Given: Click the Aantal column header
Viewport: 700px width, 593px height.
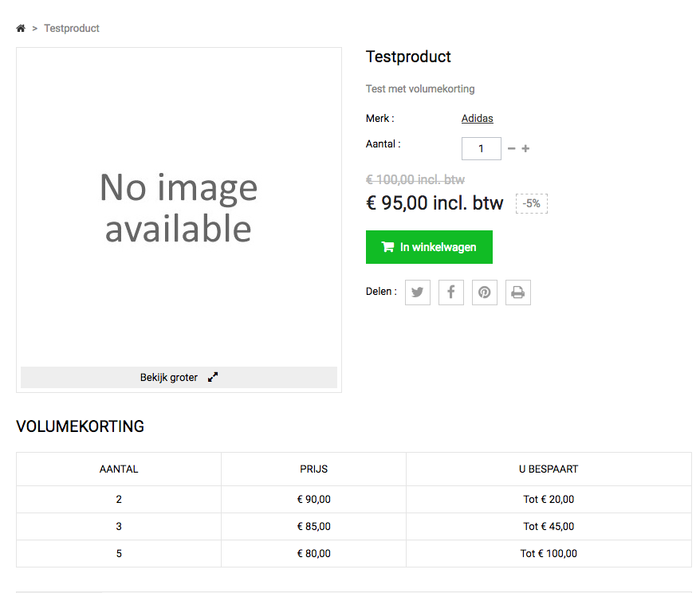Looking at the screenshot, I should coord(119,469).
